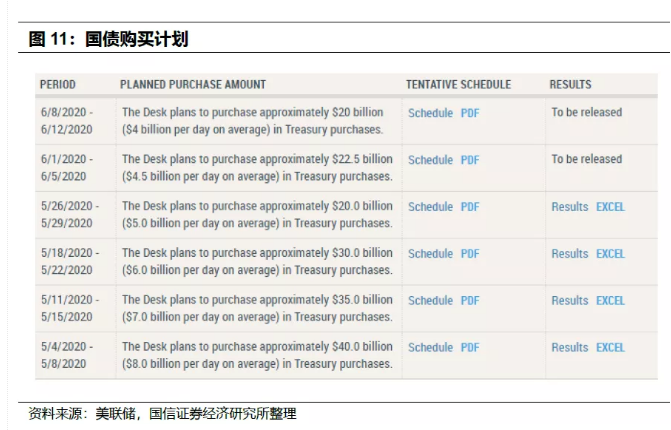Download EXCEL for 5/4/2020 period
The image size is (671, 430).
pos(610,347)
